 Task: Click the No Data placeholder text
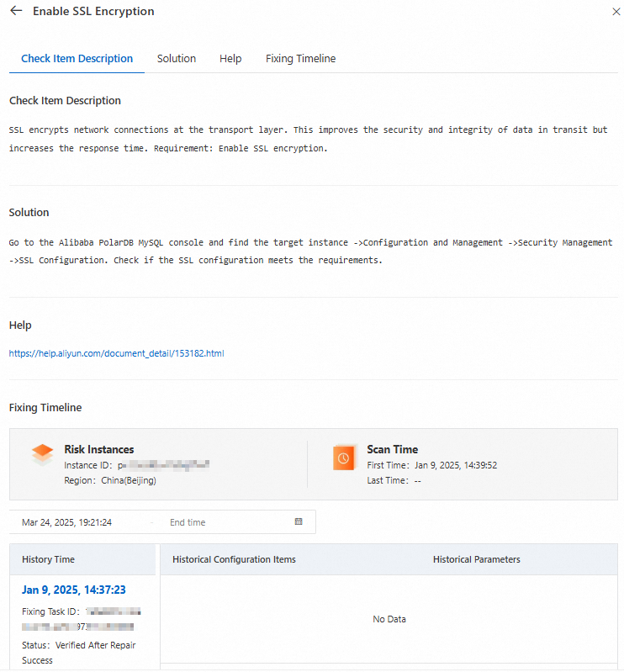point(389,619)
